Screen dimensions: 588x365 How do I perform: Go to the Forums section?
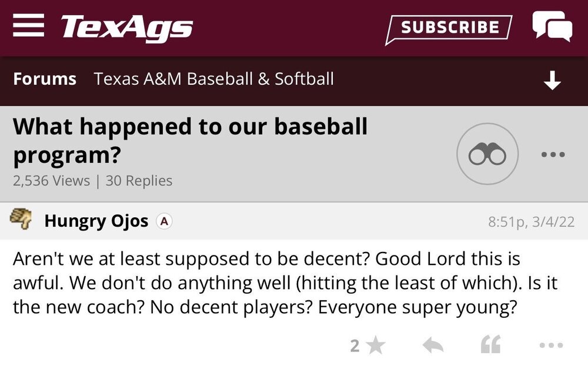(x=45, y=79)
